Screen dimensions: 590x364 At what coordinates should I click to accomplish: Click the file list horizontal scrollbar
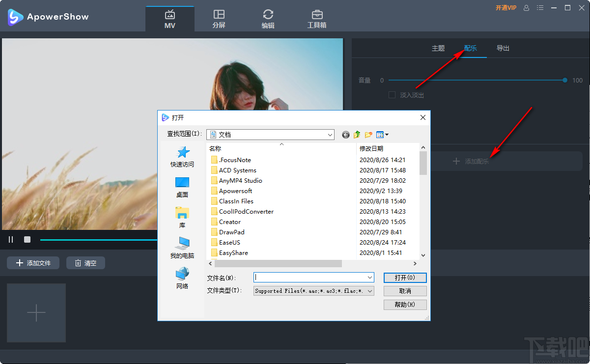[278, 264]
